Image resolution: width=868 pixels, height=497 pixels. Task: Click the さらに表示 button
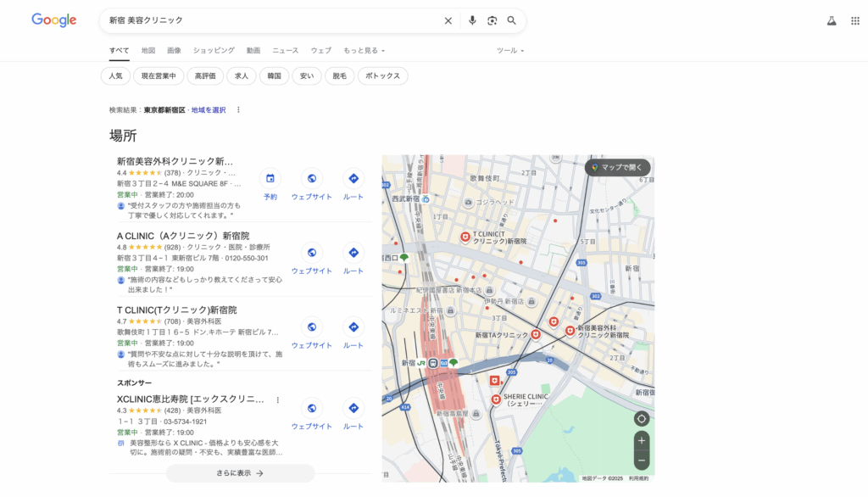(x=240, y=473)
